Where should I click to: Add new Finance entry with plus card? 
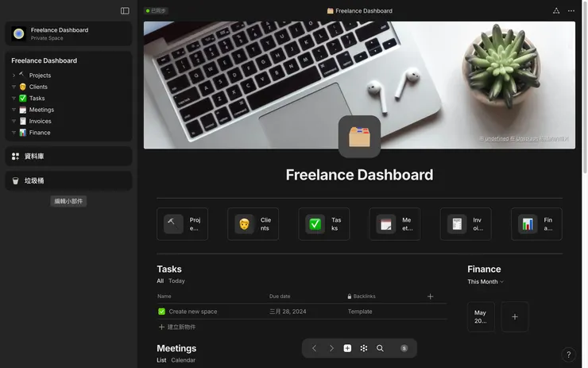click(515, 316)
